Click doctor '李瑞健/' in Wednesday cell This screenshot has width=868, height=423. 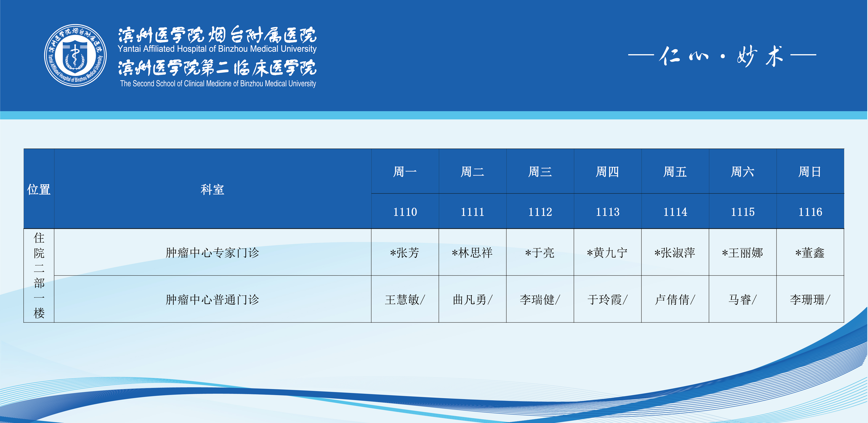(540, 300)
